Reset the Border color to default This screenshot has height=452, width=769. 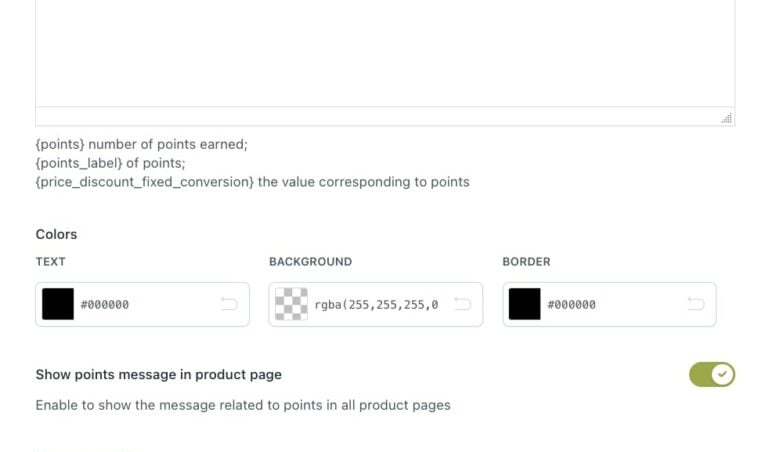pos(696,304)
